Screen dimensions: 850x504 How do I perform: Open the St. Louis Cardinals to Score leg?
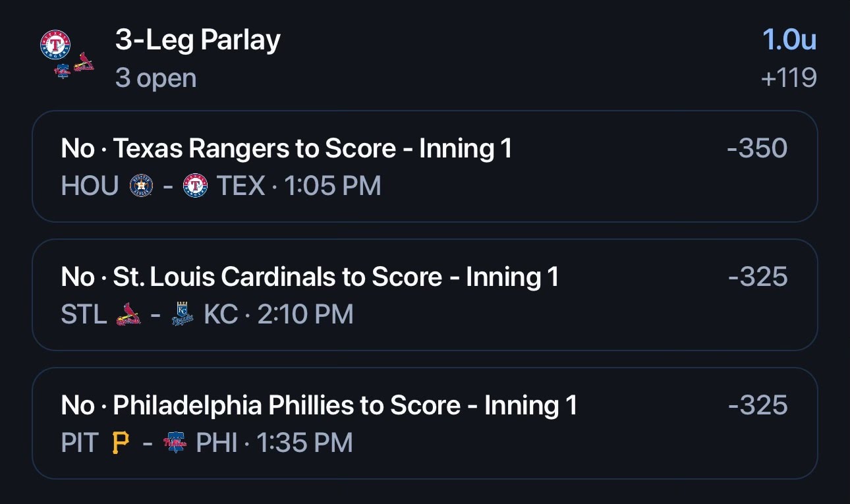click(x=424, y=294)
